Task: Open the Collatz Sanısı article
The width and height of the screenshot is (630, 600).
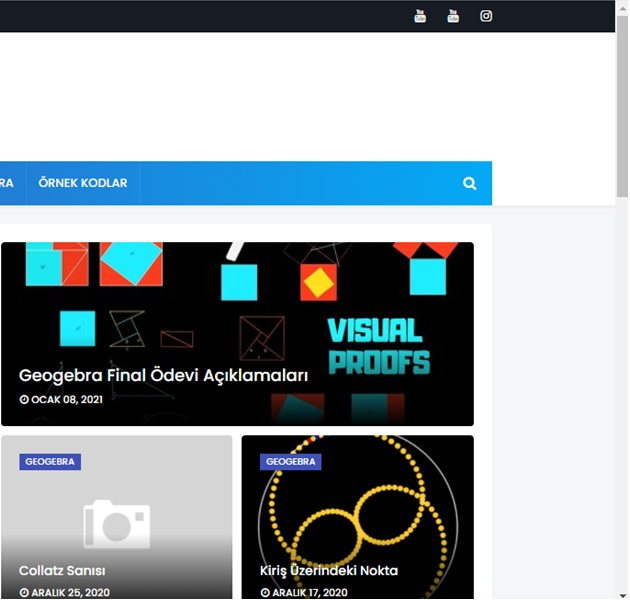Action: point(62,571)
